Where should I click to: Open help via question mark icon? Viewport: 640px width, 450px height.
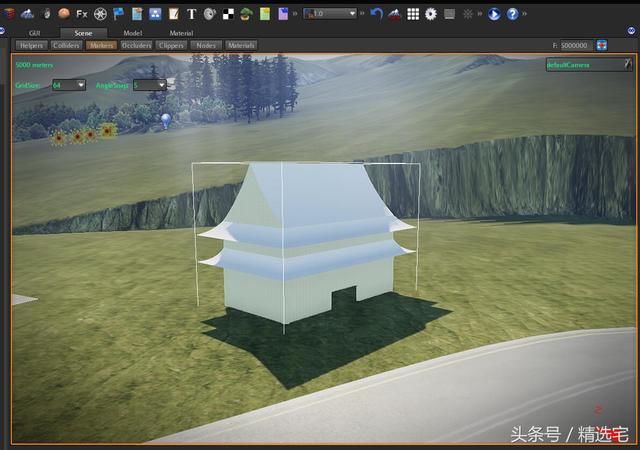512,14
